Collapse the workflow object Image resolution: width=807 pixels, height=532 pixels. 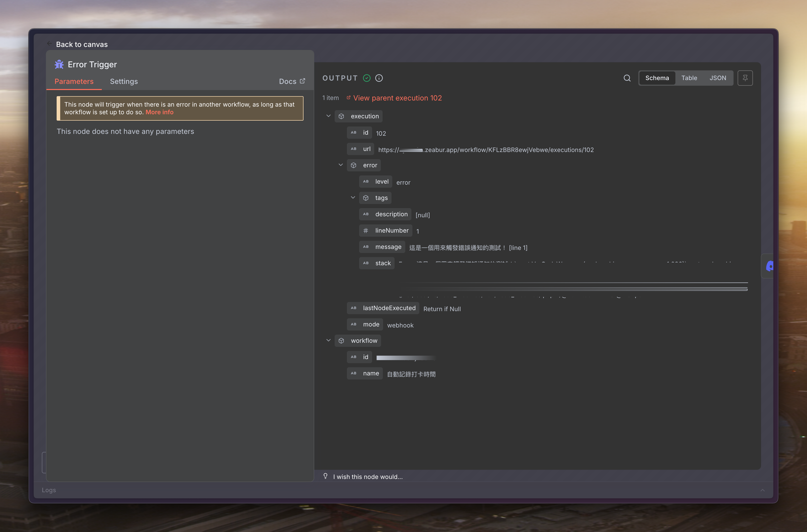(328, 340)
